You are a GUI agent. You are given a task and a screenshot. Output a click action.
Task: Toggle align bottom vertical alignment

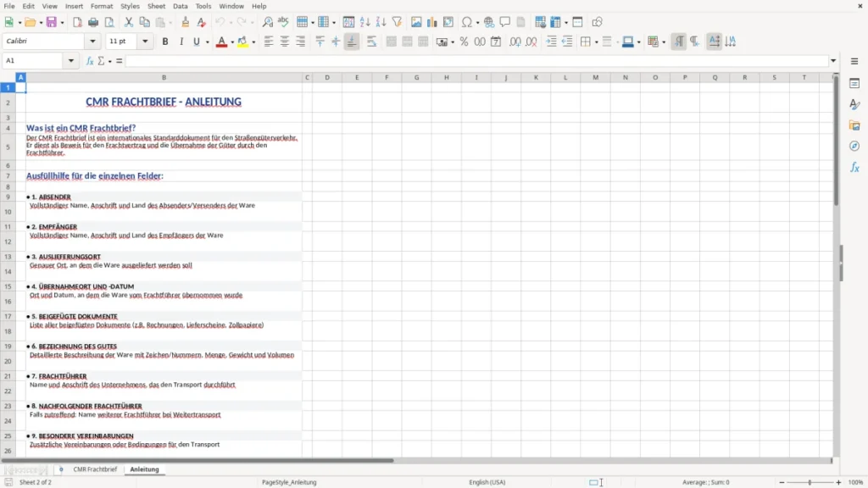click(x=352, y=42)
